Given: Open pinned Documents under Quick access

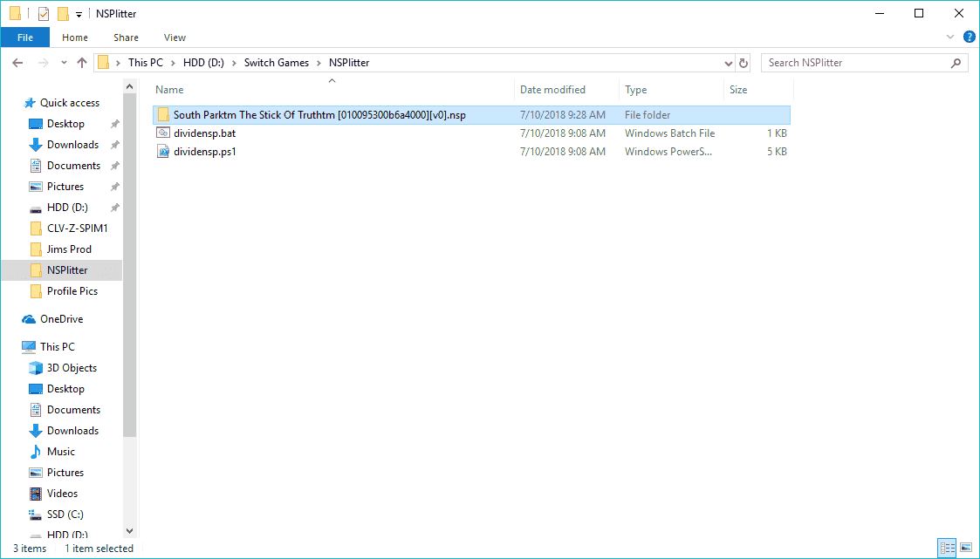Looking at the screenshot, I should [74, 166].
